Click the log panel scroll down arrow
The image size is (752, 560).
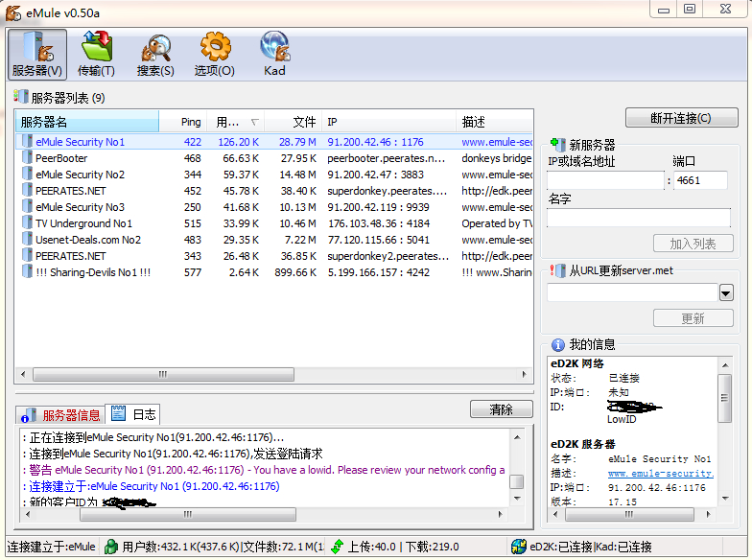pyautogui.click(x=516, y=499)
